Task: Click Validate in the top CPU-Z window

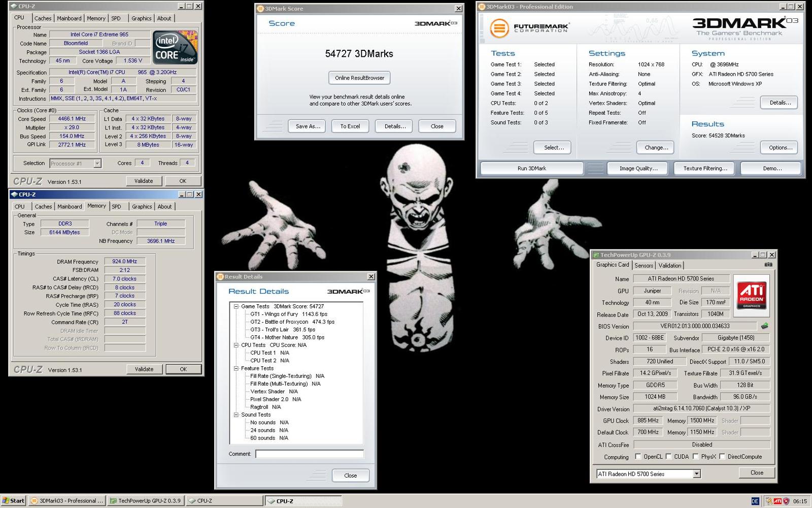Action: click(x=144, y=181)
